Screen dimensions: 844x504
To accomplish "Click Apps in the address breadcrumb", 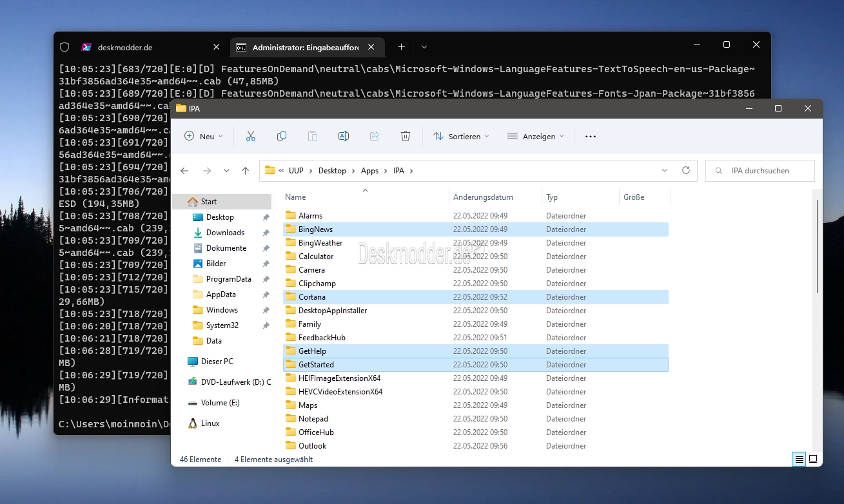I will pos(369,171).
